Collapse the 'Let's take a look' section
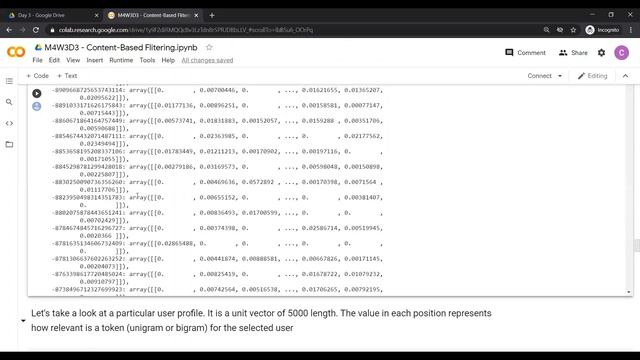This screenshot has width=640, height=360. tap(23, 320)
